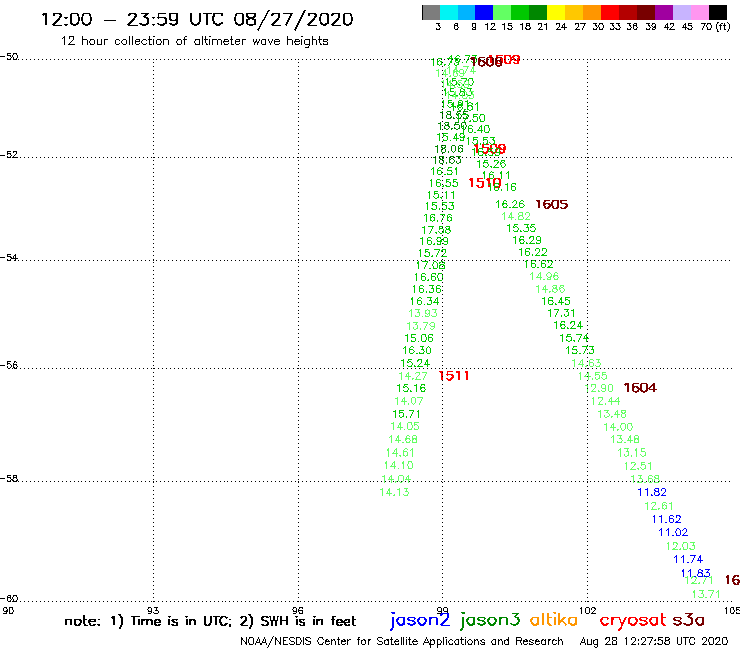Viewport: 740px width, 650px height.
Task: Click the wave height value 16.99
Action: [x=434, y=241]
